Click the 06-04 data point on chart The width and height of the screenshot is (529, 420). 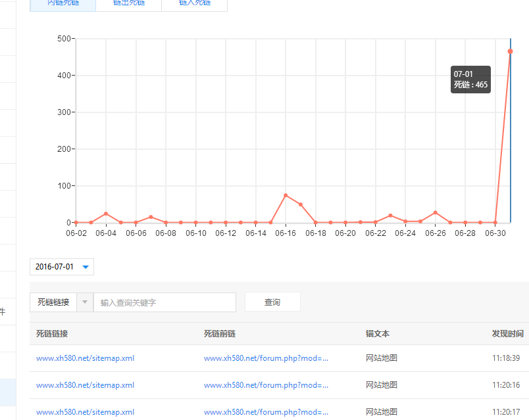click(106, 214)
